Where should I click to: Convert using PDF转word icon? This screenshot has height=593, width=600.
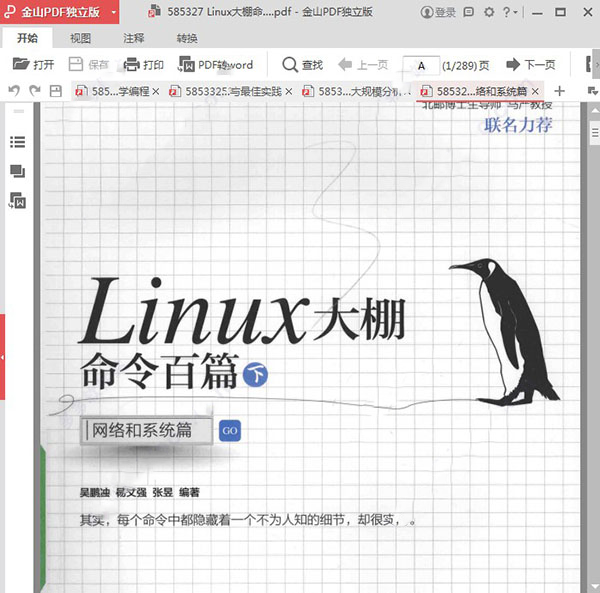tap(215, 65)
